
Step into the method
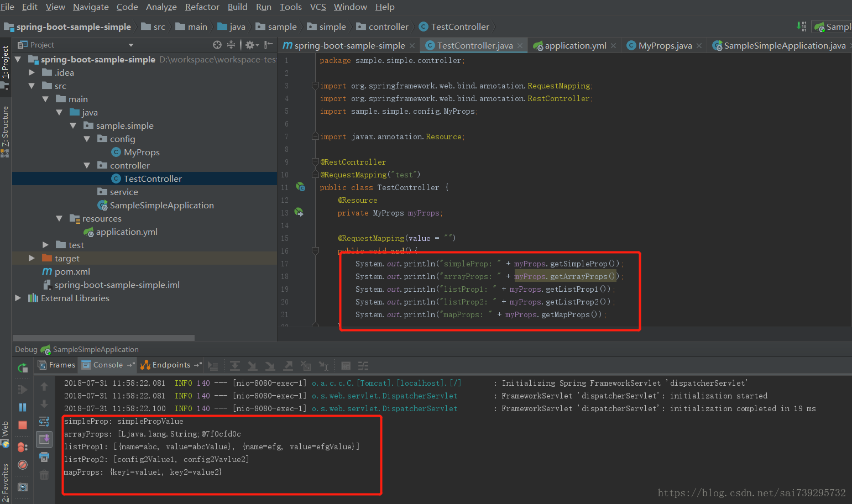click(x=253, y=366)
